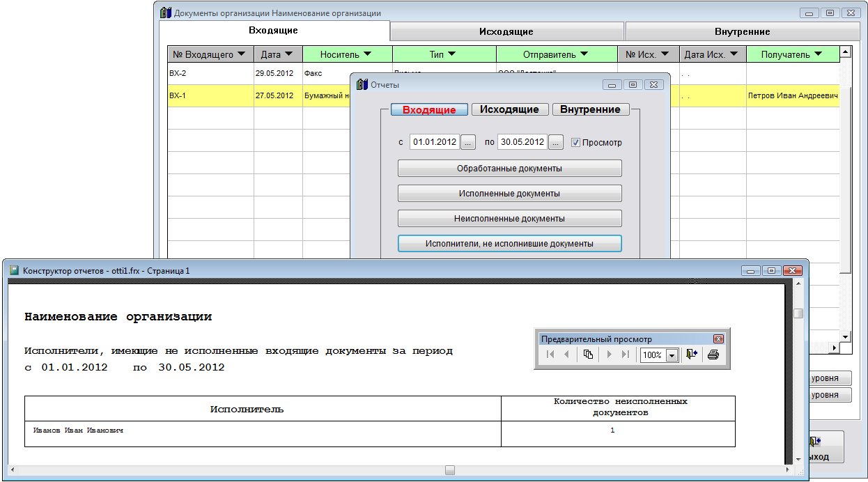The width and height of the screenshot is (868, 482).
Task: Go to last page in preview toolbar
Action: 625,355
